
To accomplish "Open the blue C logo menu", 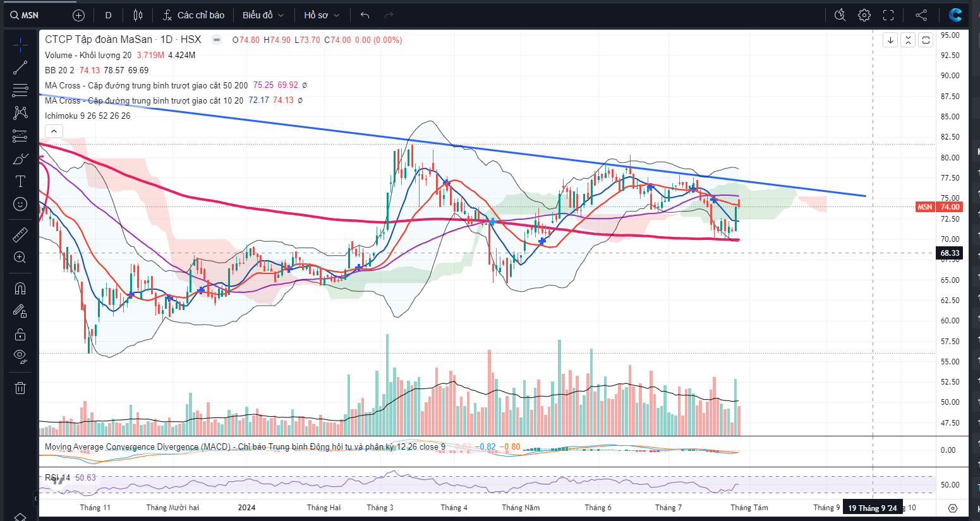I will click(955, 15).
